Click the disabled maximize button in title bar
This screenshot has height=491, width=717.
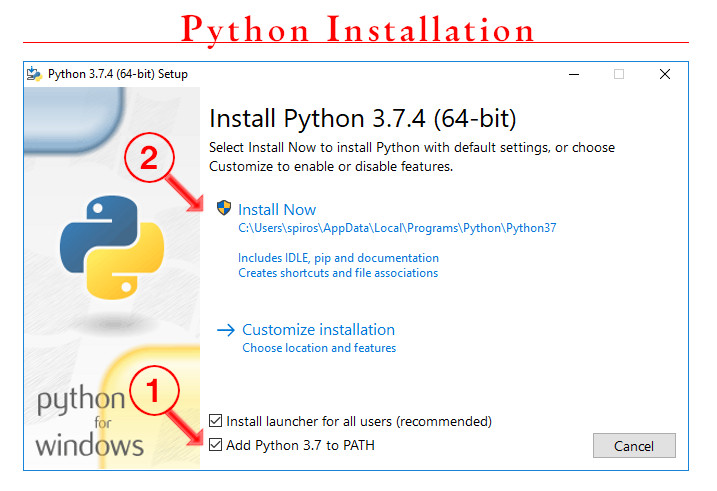(619, 74)
